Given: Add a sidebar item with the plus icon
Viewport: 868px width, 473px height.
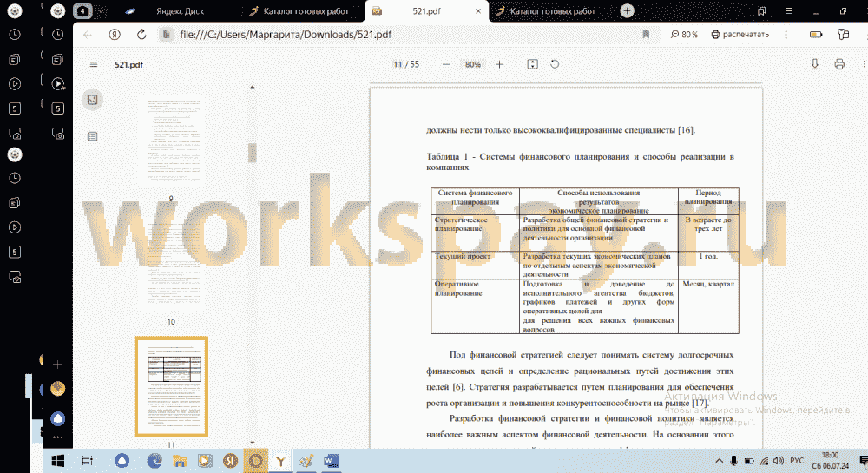Looking at the screenshot, I should pos(57,365).
